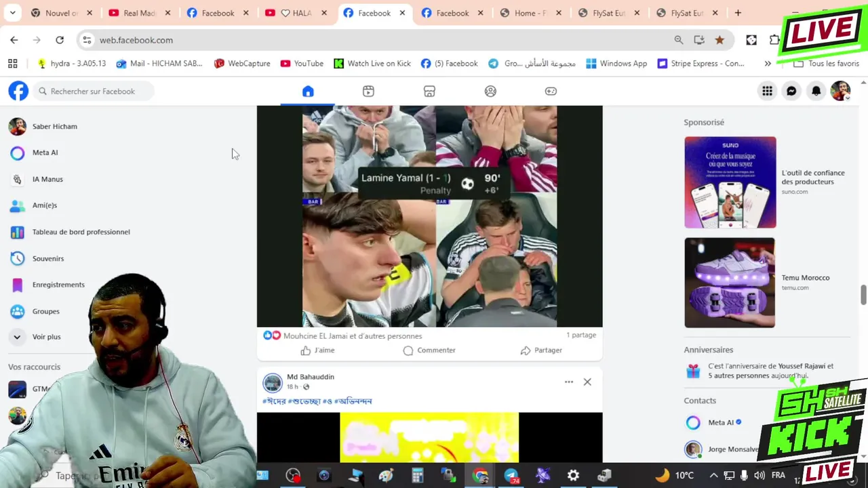Click Mouhcine EL Jamai reactions text
The height and width of the screenshot is (488, 868).
tap(353, 335)
